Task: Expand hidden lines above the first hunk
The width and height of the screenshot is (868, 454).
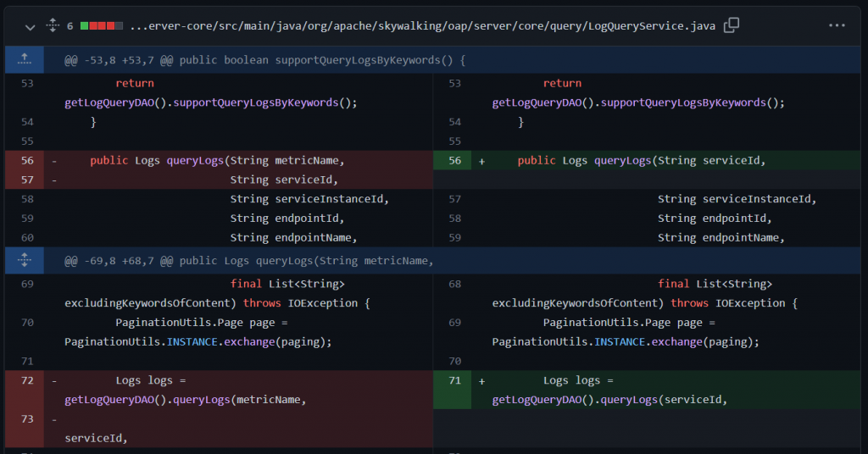Action: 25,59
